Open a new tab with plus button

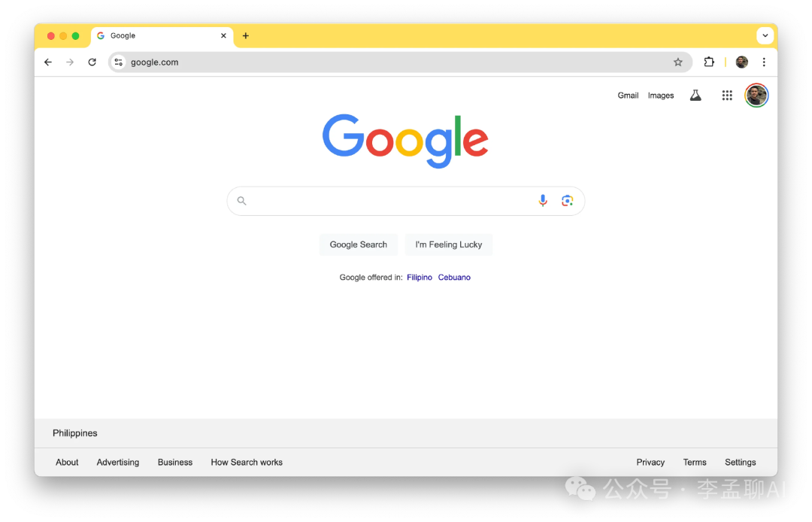(x=245, y=36)
